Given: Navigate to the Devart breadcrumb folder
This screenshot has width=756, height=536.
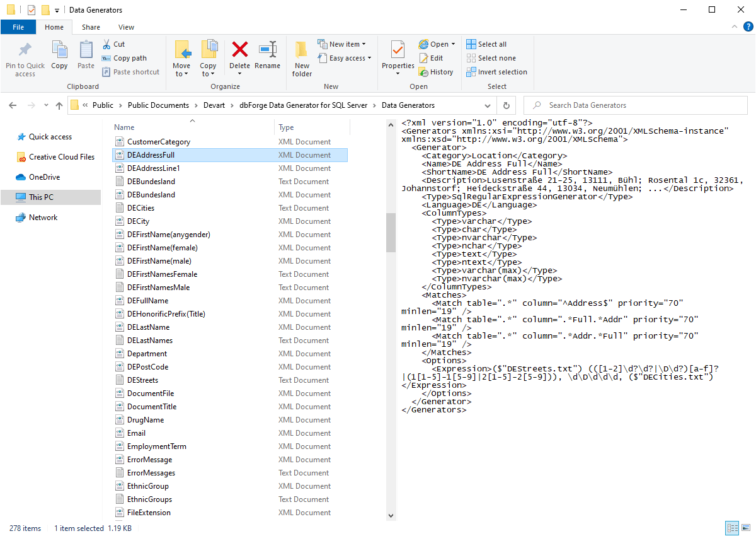Looking at the screenshot, I should click(x=213, y=105).
